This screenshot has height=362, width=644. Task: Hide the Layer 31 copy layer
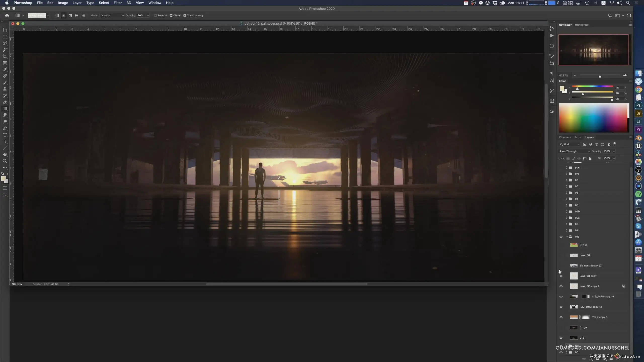coord(561,276)
